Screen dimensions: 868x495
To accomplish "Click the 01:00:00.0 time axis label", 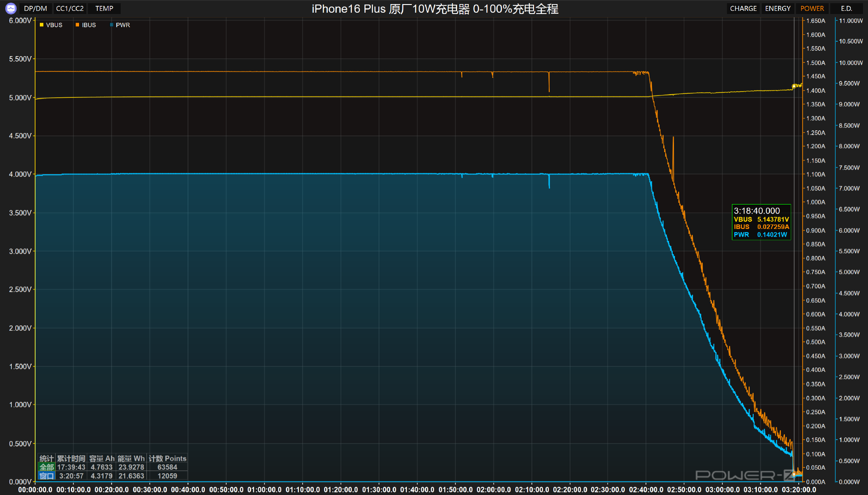I will pyautogui.click(x=264, y=490).
